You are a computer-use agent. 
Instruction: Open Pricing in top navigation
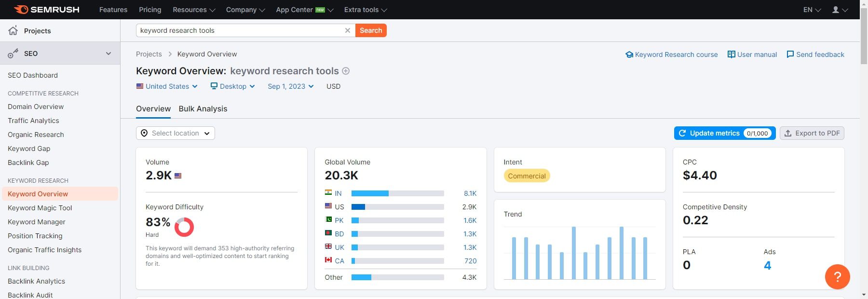(x=150, y=10)
